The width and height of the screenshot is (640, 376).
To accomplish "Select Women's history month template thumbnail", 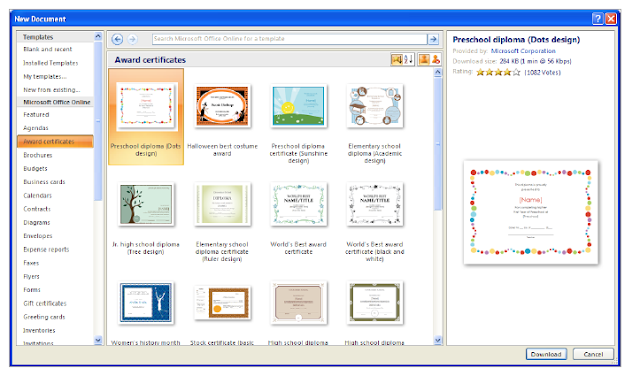I will 146,303.
